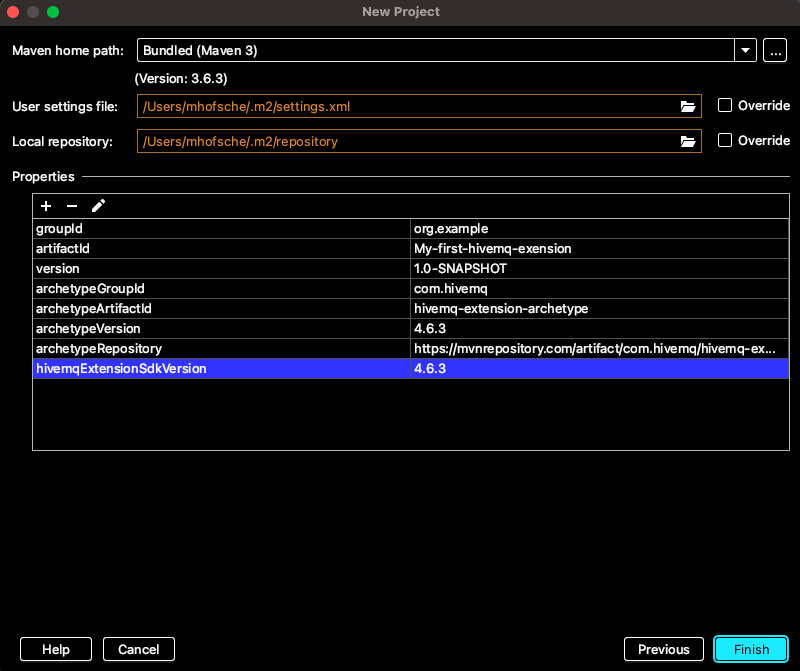Click the local repository path field
This screenshot has height=671, width=800.
pos(405,141)
